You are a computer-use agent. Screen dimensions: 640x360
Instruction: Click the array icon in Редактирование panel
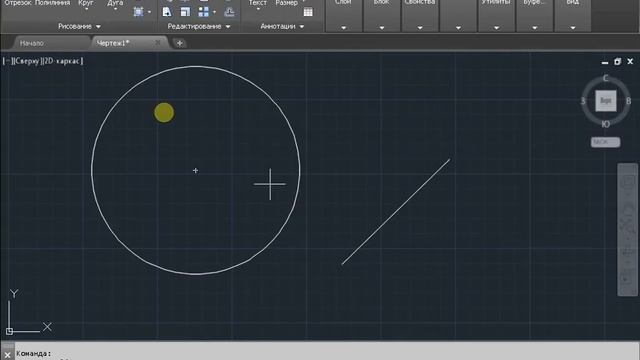(203, 12)
